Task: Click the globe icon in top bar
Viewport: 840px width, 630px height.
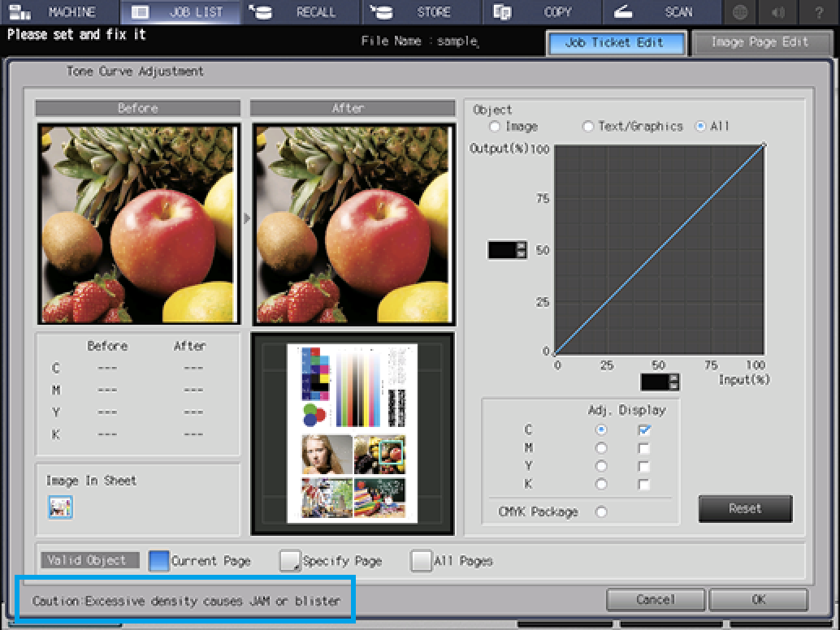Action: (740, 12)
